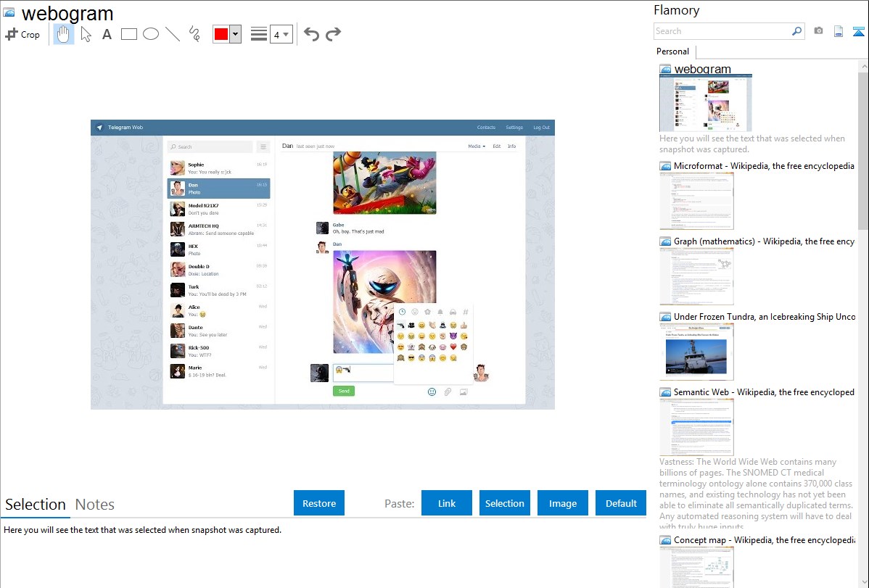Click the snapshot icon beside Concept map

pos(665,539)
